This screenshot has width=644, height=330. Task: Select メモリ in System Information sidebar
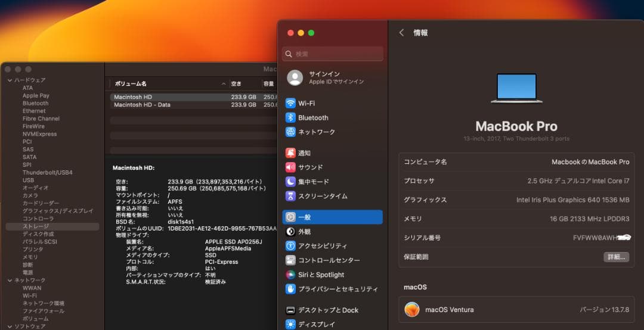pos(30,257)
